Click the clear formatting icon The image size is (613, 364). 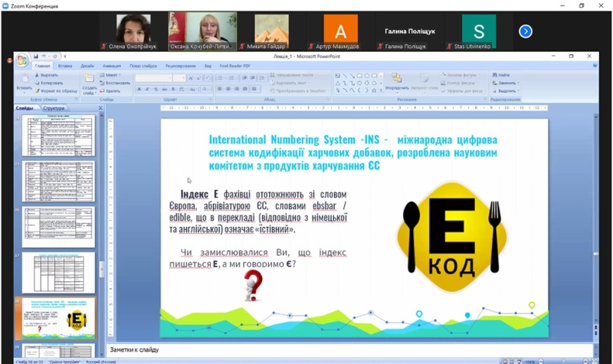[208, 78]
